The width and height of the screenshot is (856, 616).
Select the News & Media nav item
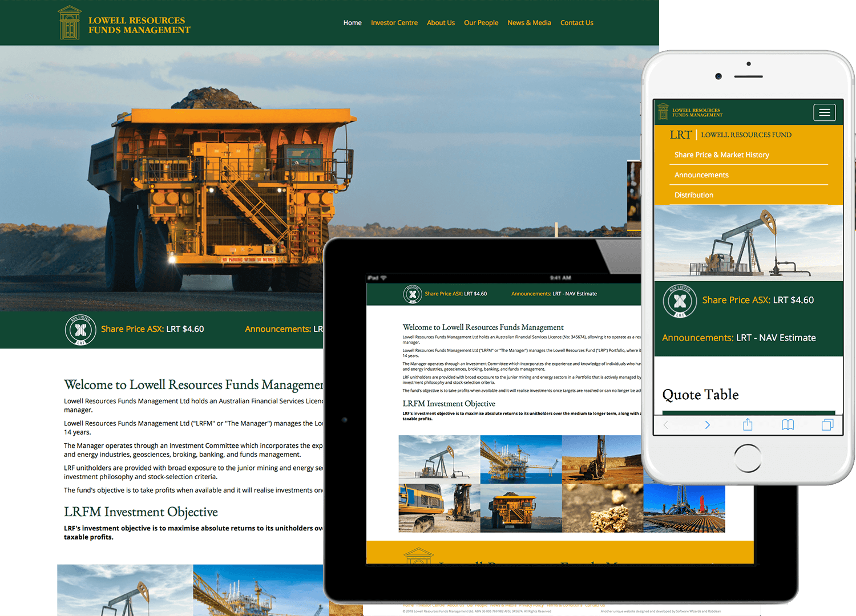coord(529,22)
